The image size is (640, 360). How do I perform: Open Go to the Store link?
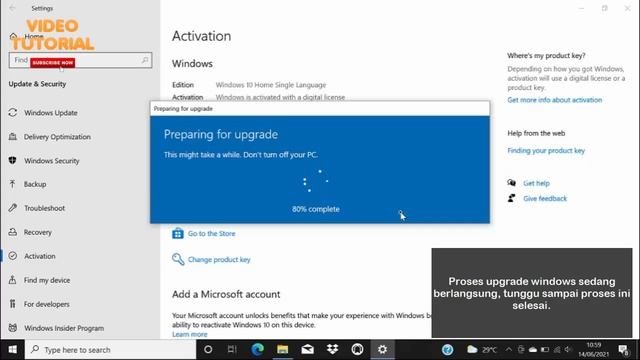point(211,234)
